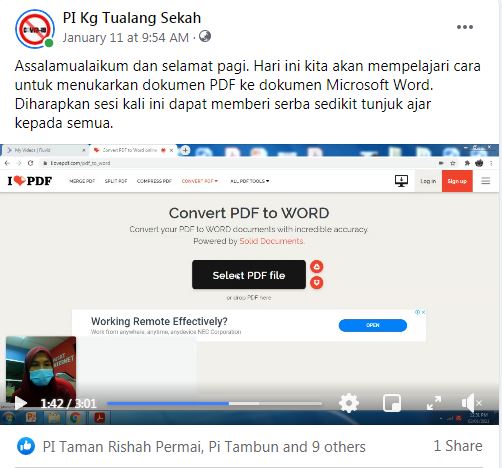Click the video settings gear icon
Viewport: 502px width, 468px height.
pos(349,403)
